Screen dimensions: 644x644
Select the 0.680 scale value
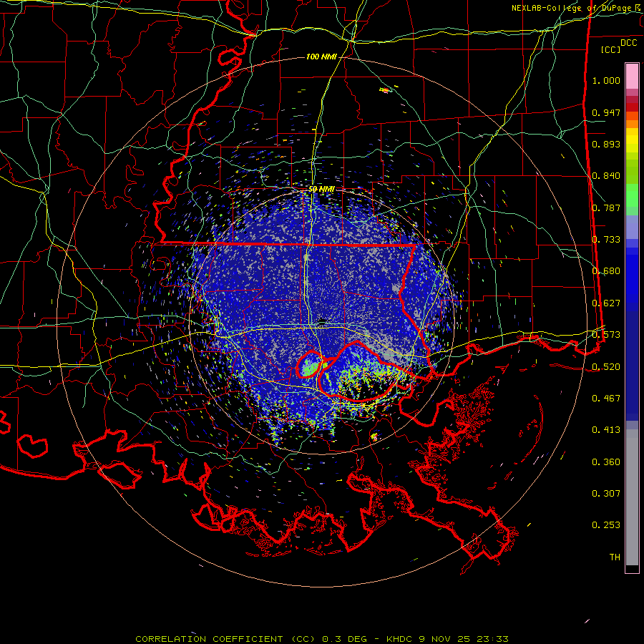pyautogui.click(x=606, y=271)
